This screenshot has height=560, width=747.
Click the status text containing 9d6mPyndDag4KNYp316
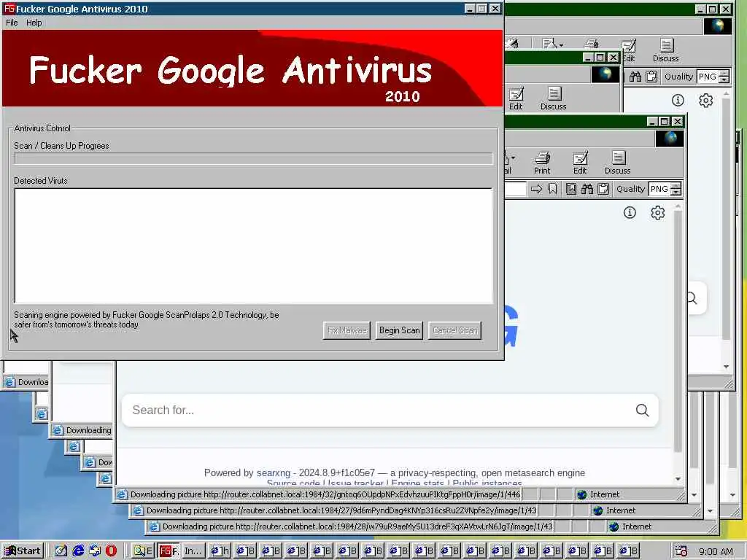click(341, 510)
